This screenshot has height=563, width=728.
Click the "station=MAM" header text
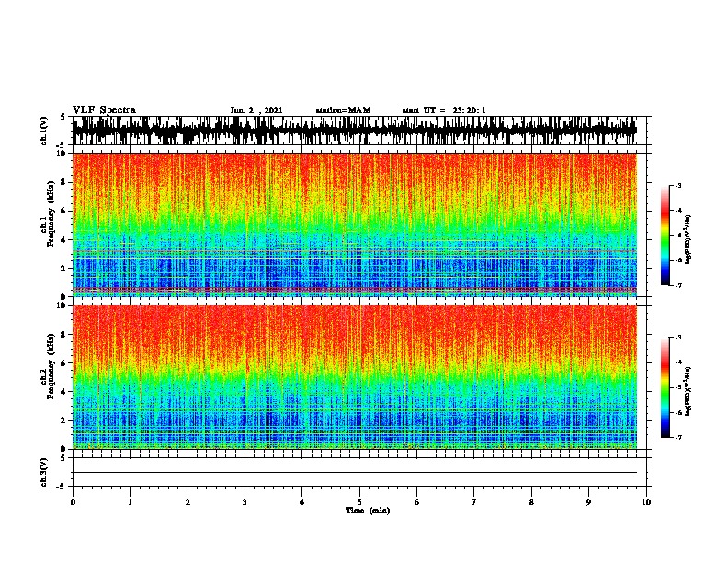pyautogui.click(x=343, y=110)
